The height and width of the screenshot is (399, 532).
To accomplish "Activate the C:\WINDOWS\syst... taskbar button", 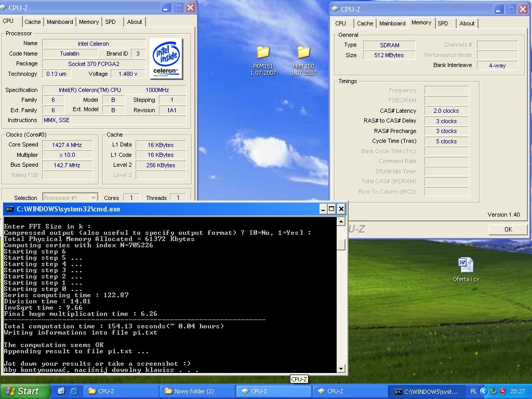I will coord(427,391).
